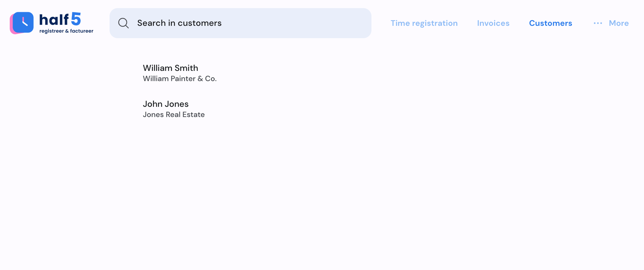
Task: Expand additional navigation options via More
Action: click(619, 23)
